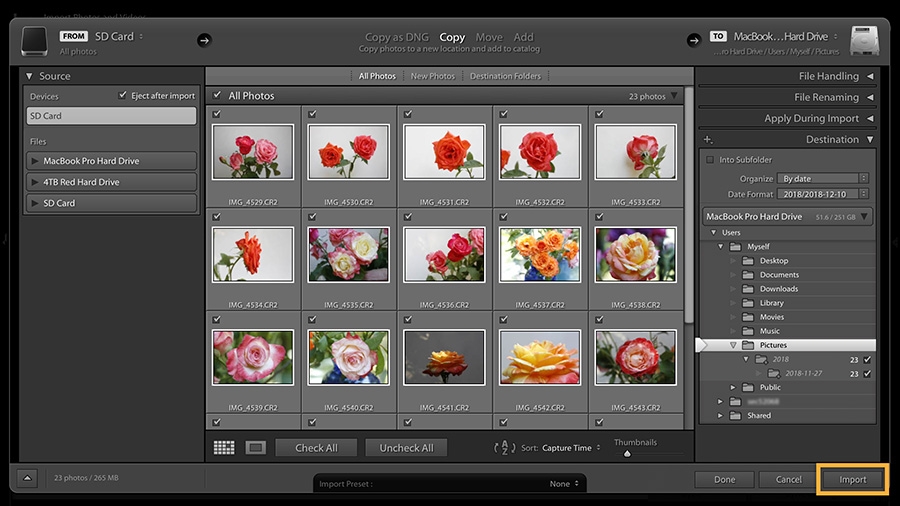Viewport: 900px width, 506px height.
Task: Open Sort Capture Time dropdown
Action: (571, 447)
